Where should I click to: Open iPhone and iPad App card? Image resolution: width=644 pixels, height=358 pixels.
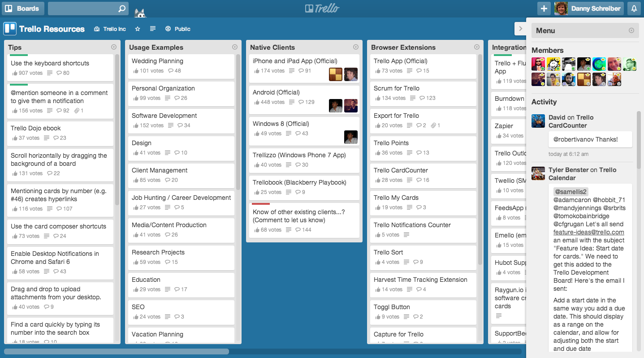[304, 69]
